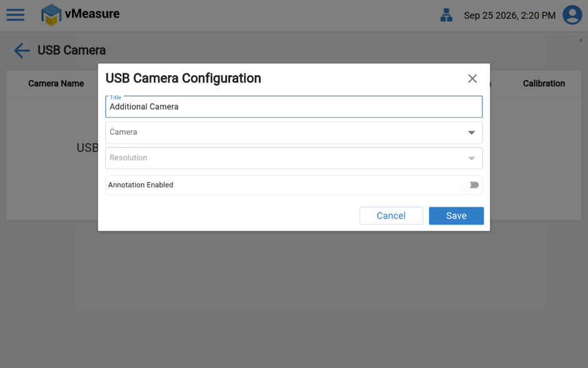Click the USB Camera page heading
The image size is (588, 368).
tap(71, 50)
